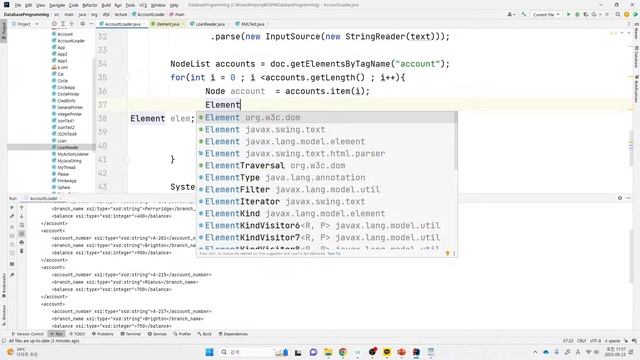The height and width of the screenshot is (360, 640).
Task: Select LoanReader class in project tree
Action: [65, 147]
